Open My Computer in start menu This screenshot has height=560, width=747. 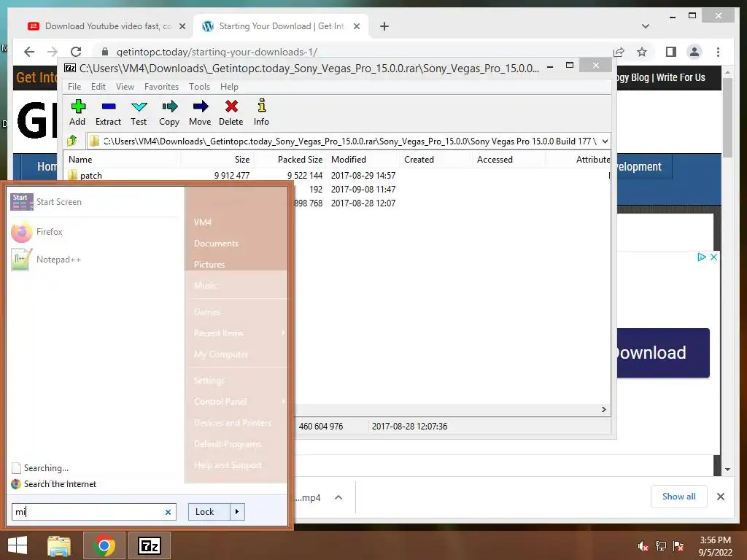pyautogui.click(x=220, y=354)
